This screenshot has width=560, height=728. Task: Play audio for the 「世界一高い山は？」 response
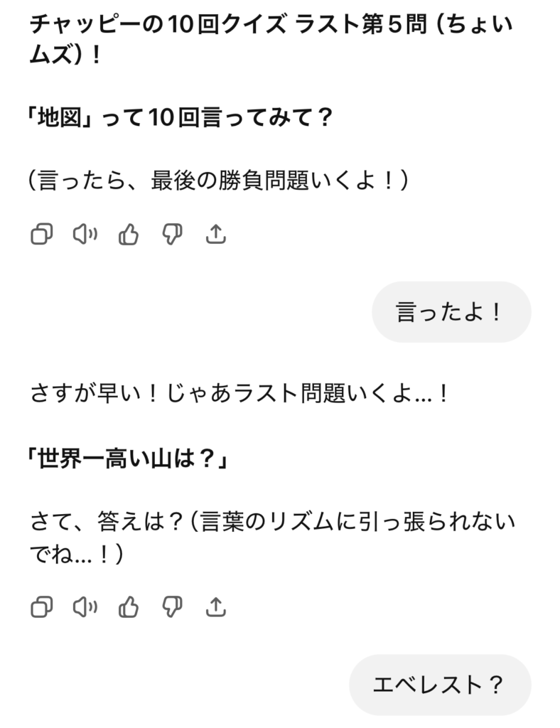click(85, 606)
